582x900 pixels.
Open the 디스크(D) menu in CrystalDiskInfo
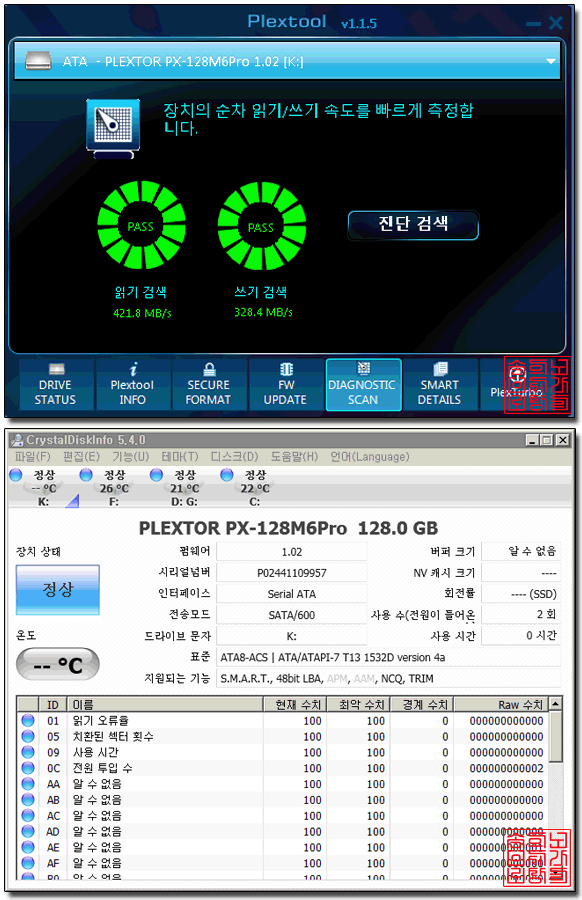pos(234,456)
